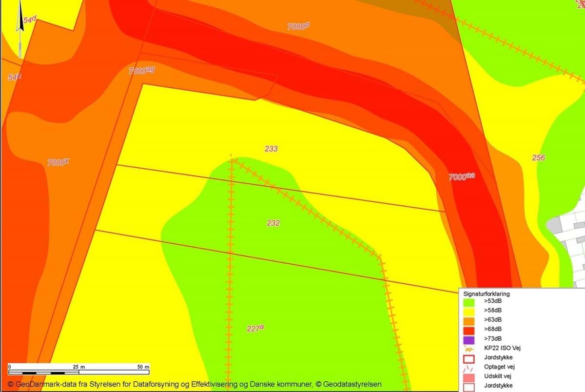Click the pink Udskilt vej swatch
The height and width of the screenshot is (392, 585).
[469, 376]
